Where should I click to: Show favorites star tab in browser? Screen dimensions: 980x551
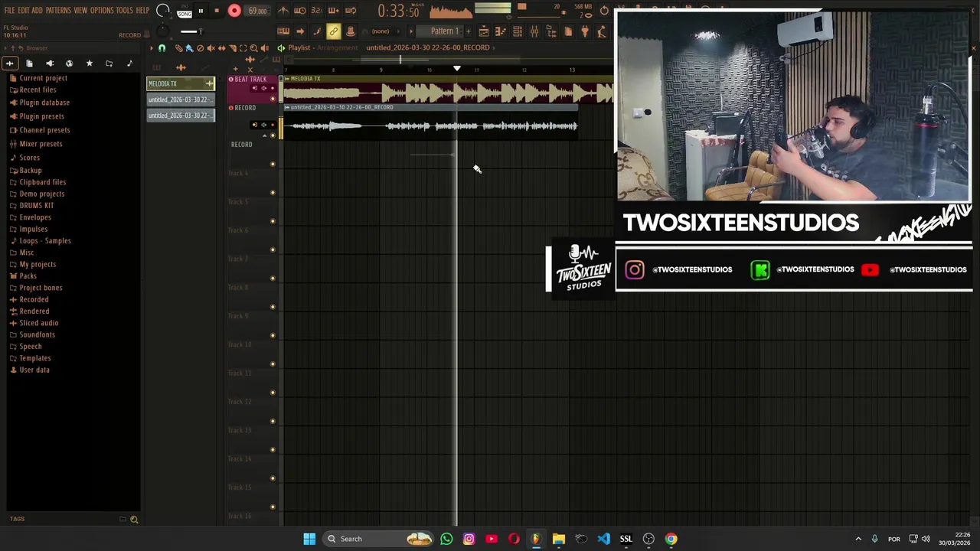89,64
